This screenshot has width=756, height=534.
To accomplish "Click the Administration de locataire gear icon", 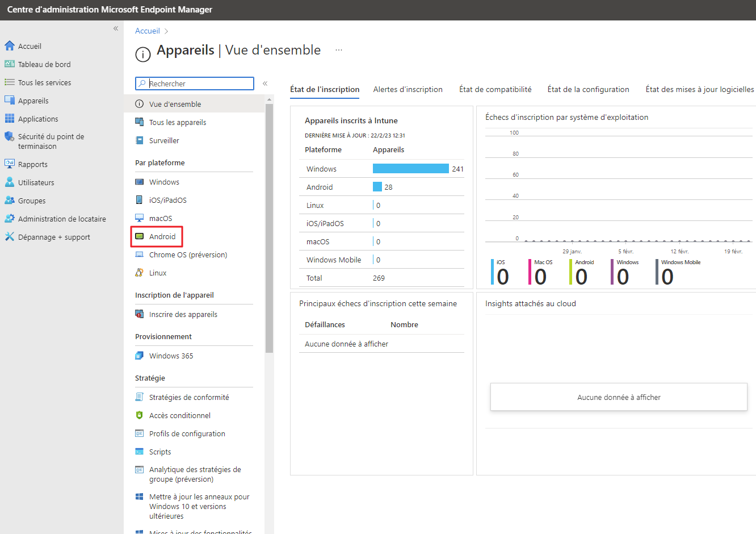I will pyautogui.click(x=9, y=219).
